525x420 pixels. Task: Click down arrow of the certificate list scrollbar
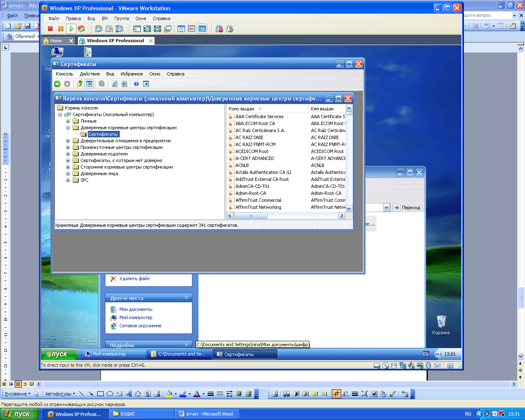click(x=349, y=208)
